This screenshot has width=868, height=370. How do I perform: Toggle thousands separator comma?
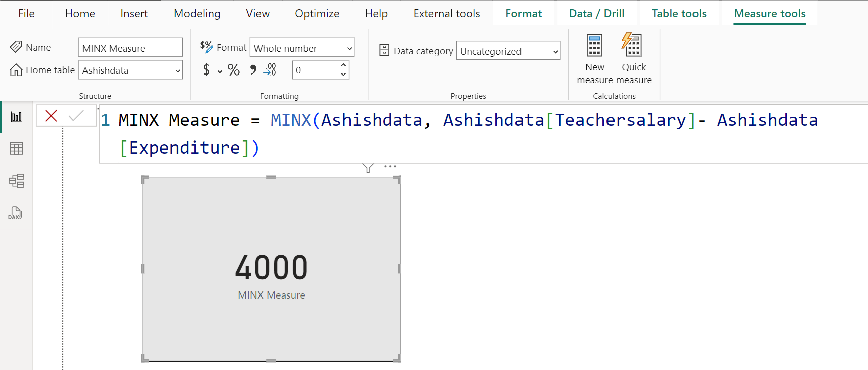coord(253,70)
